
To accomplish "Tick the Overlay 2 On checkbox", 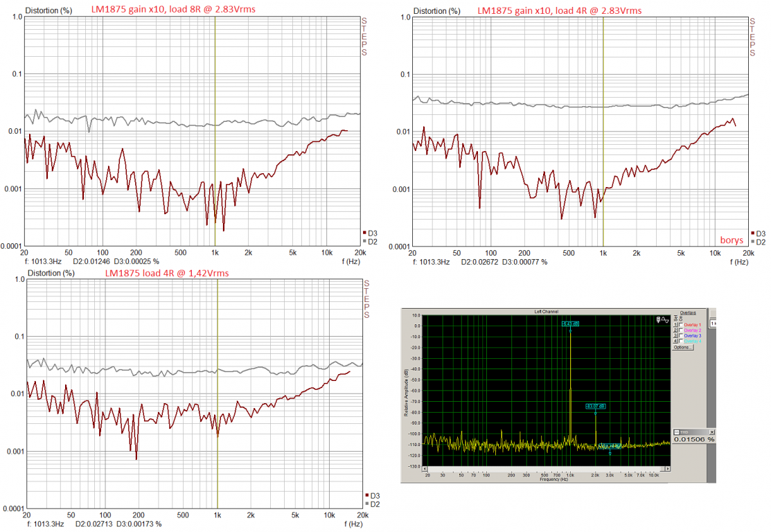I will [681, 330].
